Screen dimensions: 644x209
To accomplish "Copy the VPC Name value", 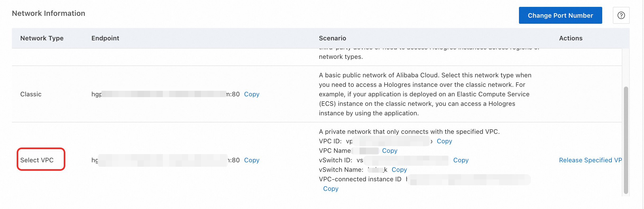I will point(389,151).
